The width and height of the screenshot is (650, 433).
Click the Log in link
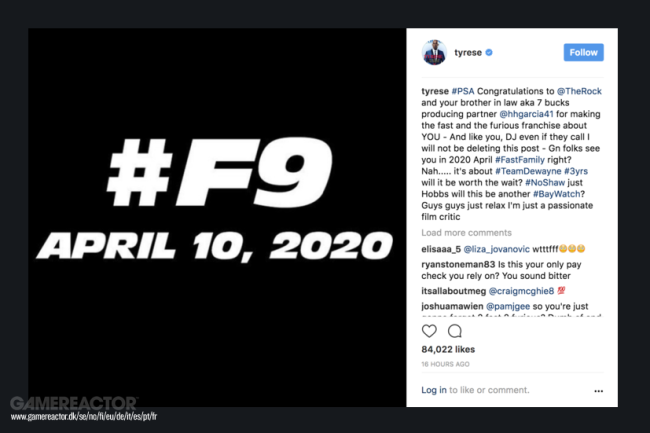(x=434, y=390)
